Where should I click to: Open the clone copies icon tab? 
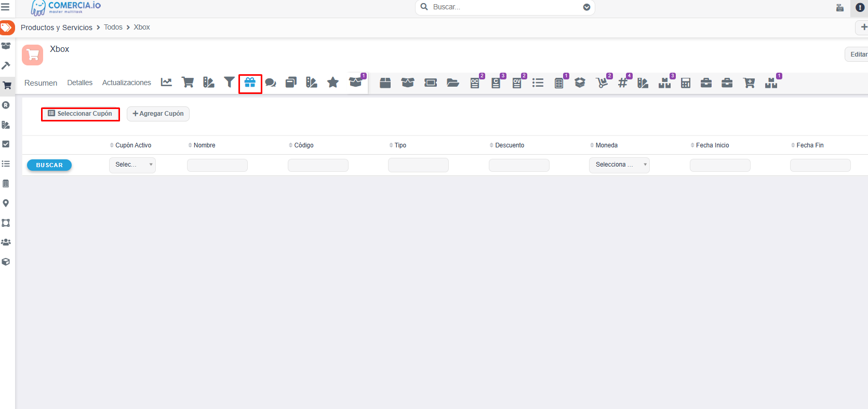291,82
